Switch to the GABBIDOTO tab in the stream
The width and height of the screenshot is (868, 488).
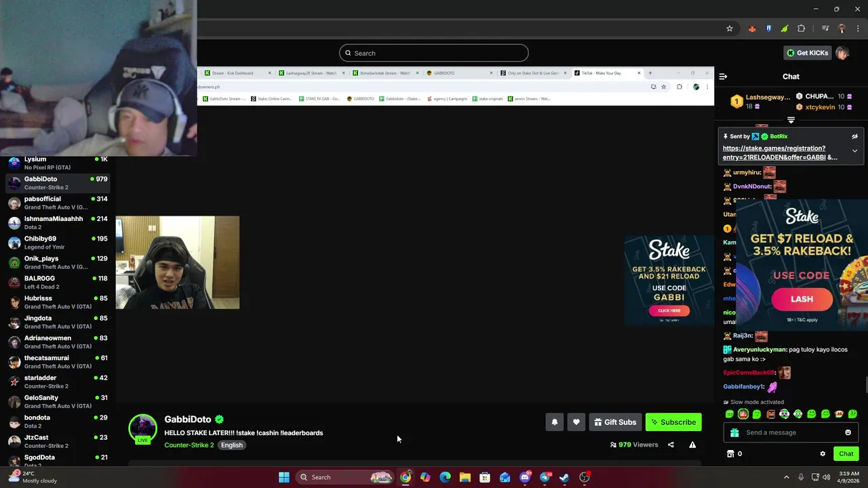460,73
